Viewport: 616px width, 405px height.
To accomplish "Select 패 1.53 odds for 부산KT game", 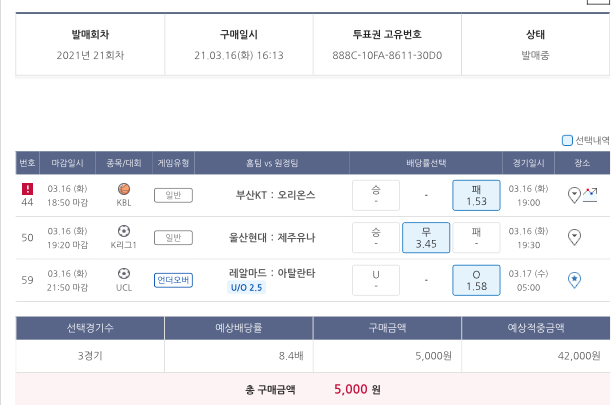I will tap(476, 195).
